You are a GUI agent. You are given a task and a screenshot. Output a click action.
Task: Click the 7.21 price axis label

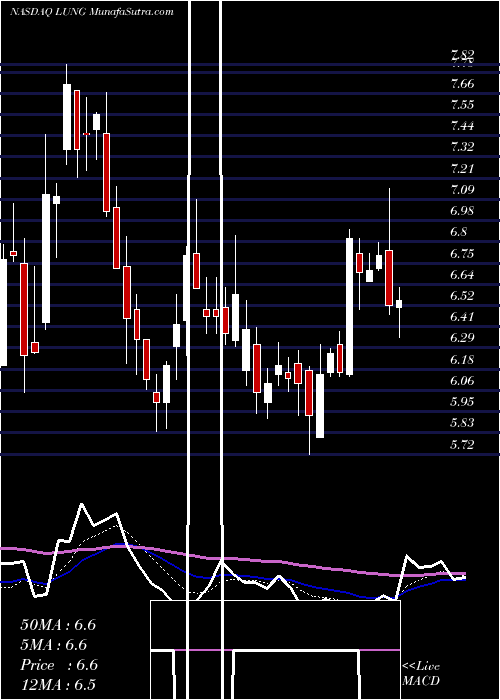[462, 169]
